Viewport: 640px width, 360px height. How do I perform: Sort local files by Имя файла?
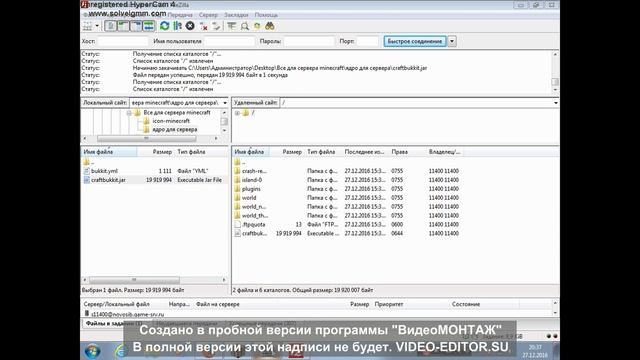click(x=109, y=152)
